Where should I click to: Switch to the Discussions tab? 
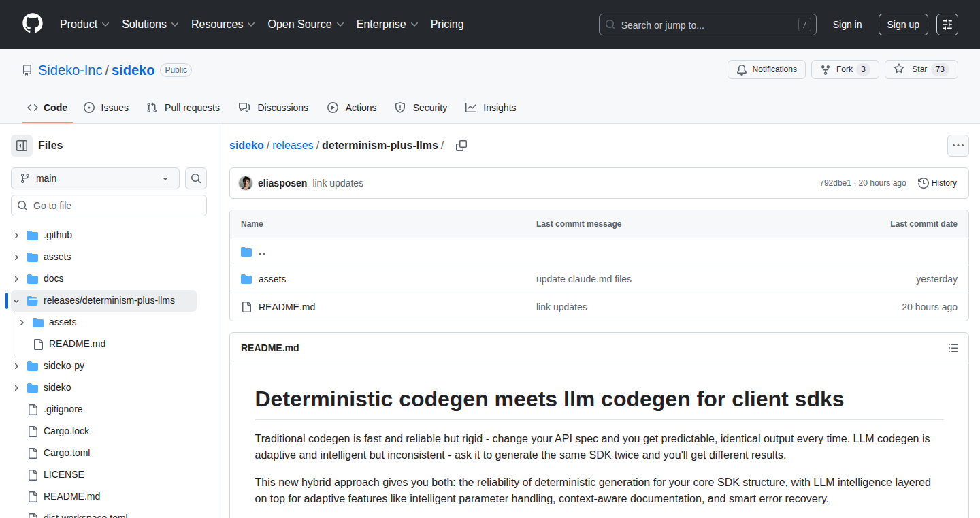pos(274,108)
